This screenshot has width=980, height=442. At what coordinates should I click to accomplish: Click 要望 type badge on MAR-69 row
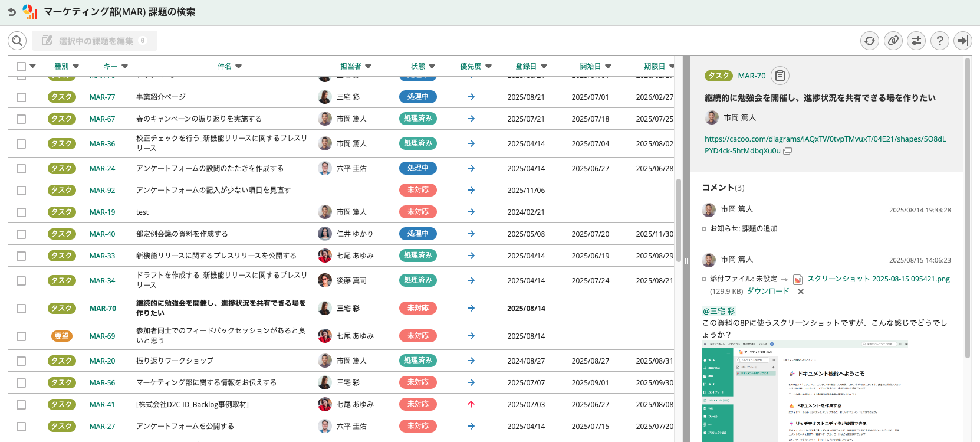pos(62,336)
